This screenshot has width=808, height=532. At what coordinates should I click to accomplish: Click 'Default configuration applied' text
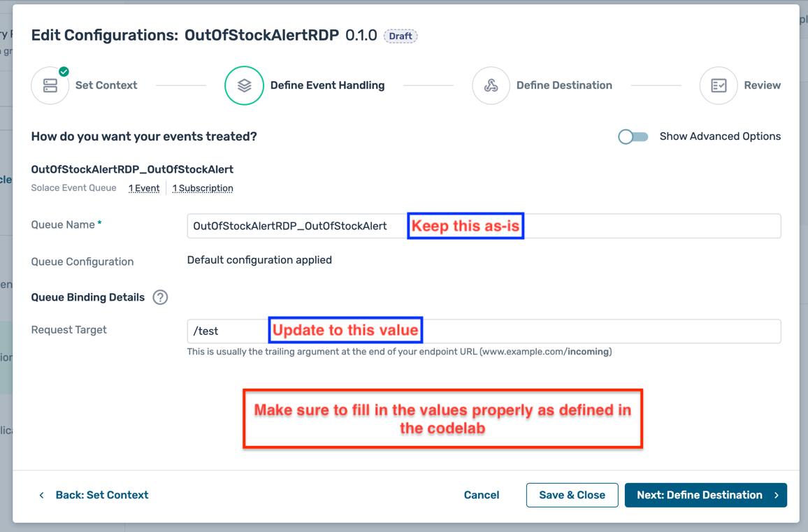(x=259, y=260)
